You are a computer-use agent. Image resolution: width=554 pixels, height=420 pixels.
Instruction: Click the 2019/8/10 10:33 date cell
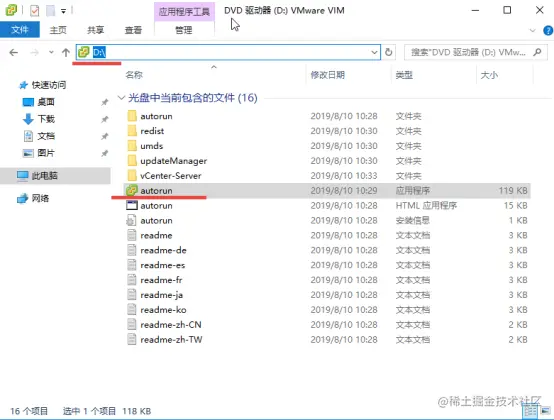[x=344, y=176]
